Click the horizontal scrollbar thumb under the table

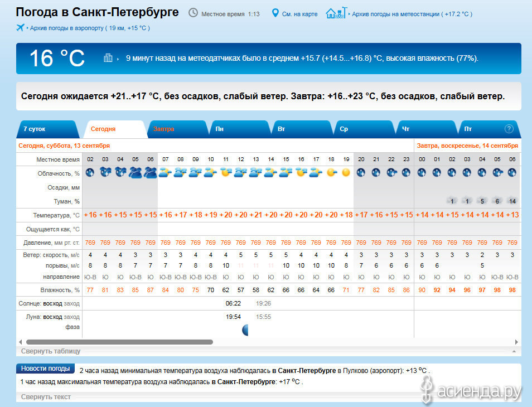coord(119,342)
